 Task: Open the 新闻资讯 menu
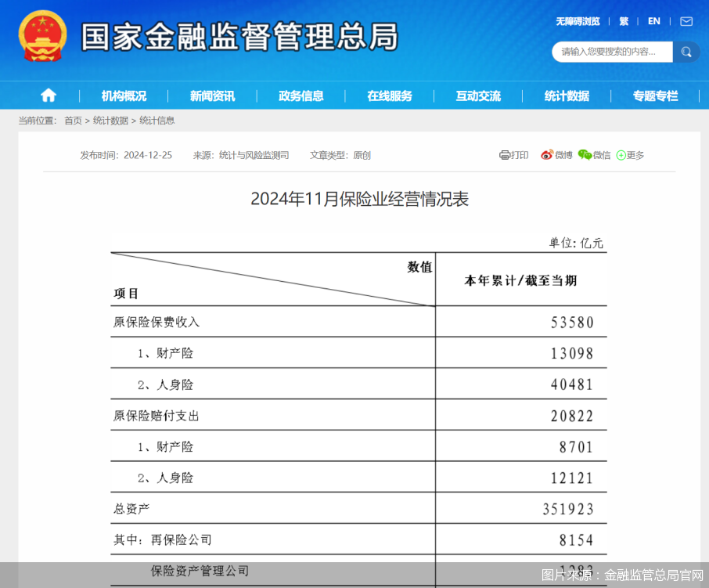point(212,96)
